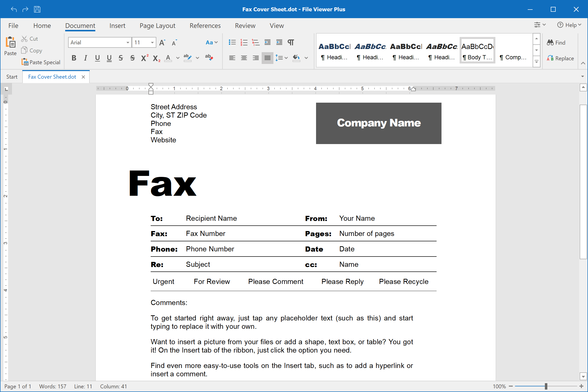Click the increase font size icon

pyautogui.click(x=162, y=42)
